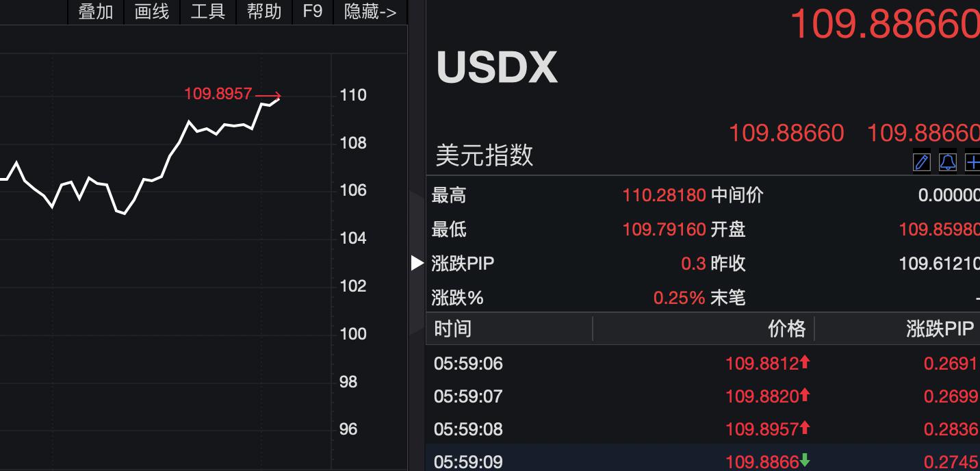980x471 pixels.
Task: Select the USDX symbol title
Action: coord(496,66)
